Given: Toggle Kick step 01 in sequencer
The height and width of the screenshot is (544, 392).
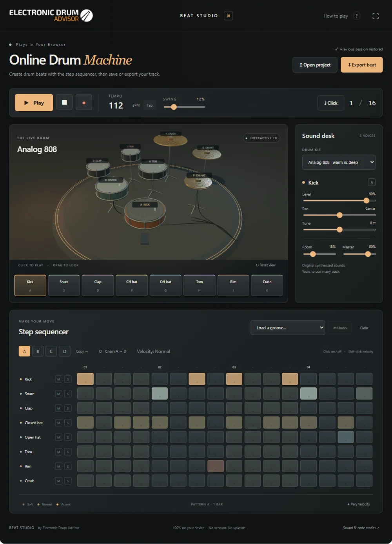Looking at the screenshot, I should (x=85, y=379).
